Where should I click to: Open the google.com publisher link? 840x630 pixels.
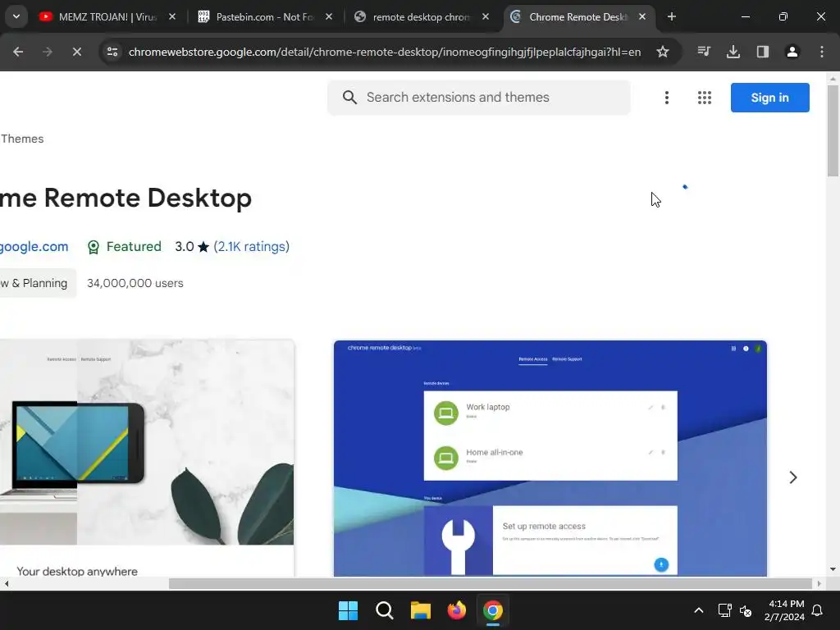[x=34, y=246]
